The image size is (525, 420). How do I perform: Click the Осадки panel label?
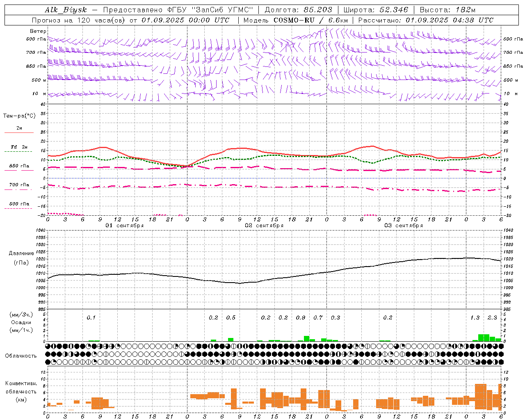(21, 322)
